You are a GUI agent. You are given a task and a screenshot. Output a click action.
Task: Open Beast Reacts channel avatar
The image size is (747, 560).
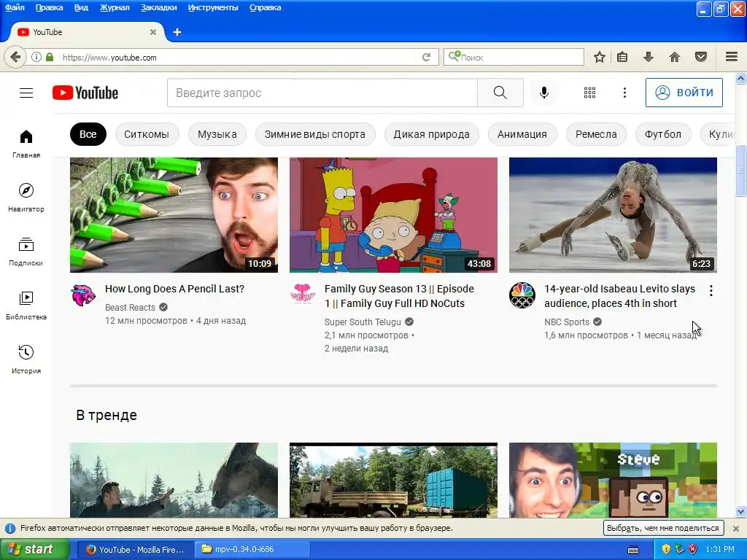coord(83,295)
